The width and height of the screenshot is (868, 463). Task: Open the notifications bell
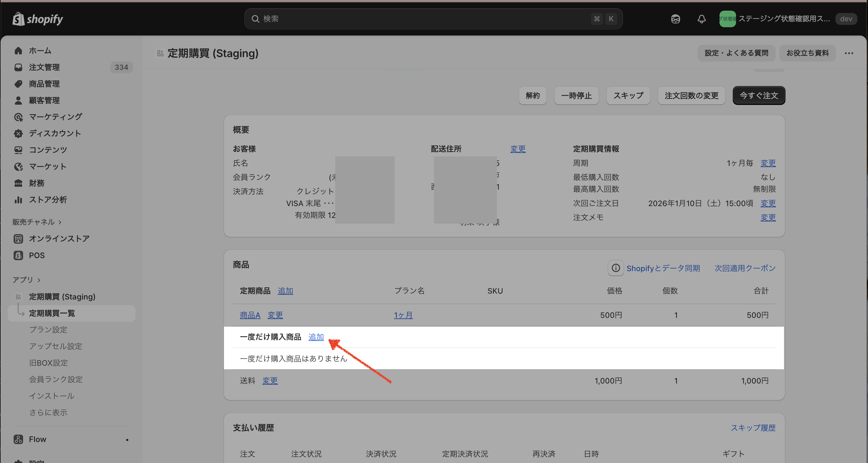coord(701,19)
